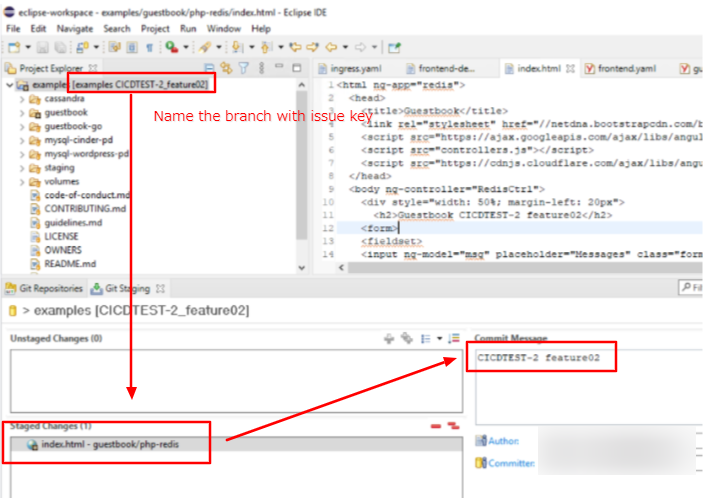Open the Next Annotation dropdown arrow
The width and height of the screenshot is (707, 498).
pos(252,47)
